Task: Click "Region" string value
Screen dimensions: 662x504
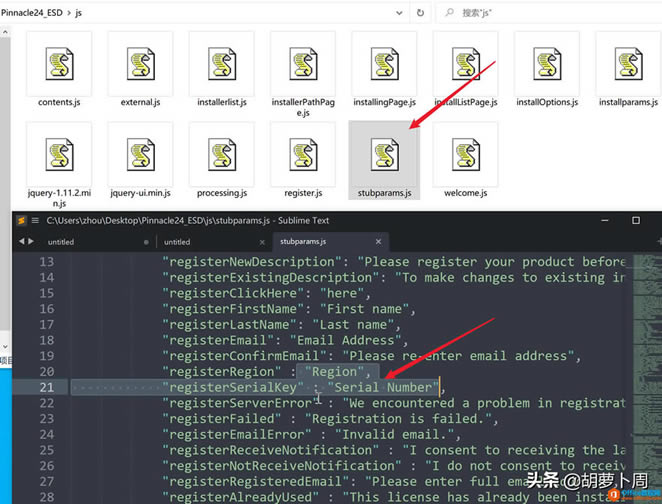Action: [334, 371]
